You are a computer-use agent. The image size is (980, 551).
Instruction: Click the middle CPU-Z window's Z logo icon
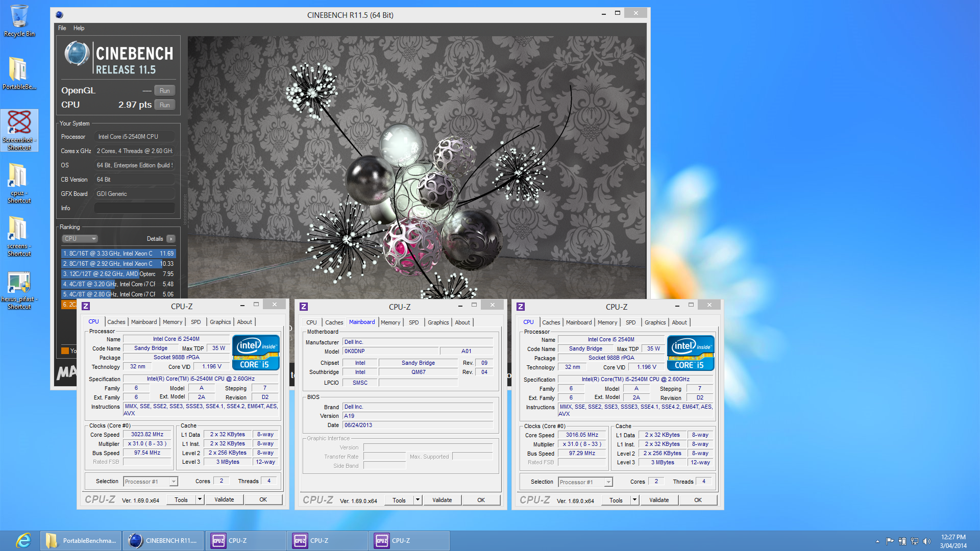304,307
